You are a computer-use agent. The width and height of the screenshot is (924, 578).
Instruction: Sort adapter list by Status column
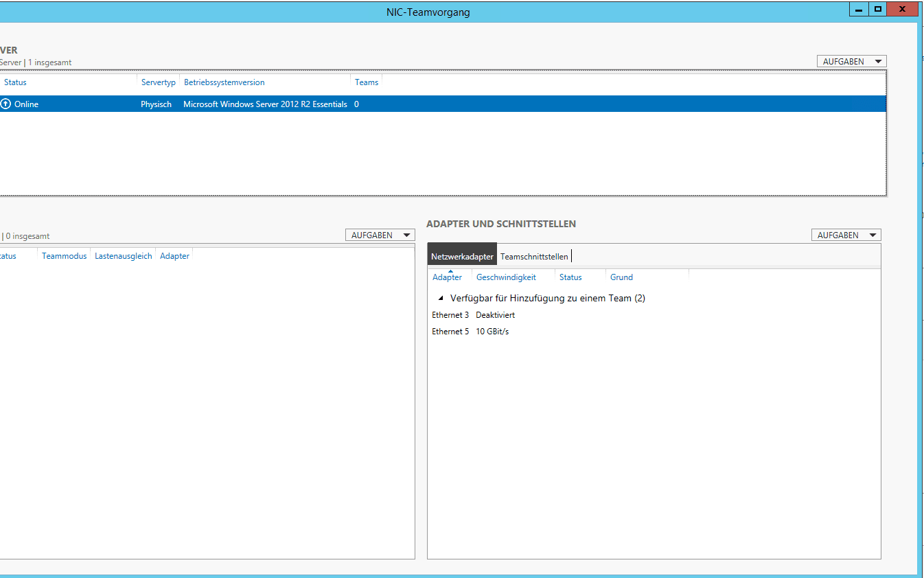click(570, 277)
